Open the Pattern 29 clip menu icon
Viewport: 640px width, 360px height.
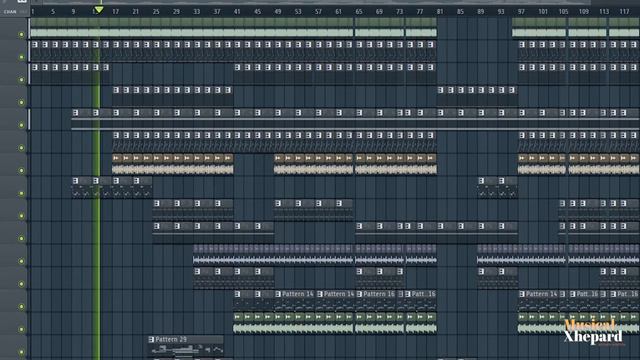(151, 339)
